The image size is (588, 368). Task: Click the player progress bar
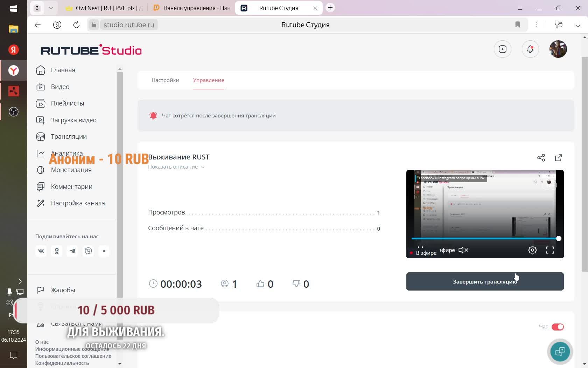485,239
